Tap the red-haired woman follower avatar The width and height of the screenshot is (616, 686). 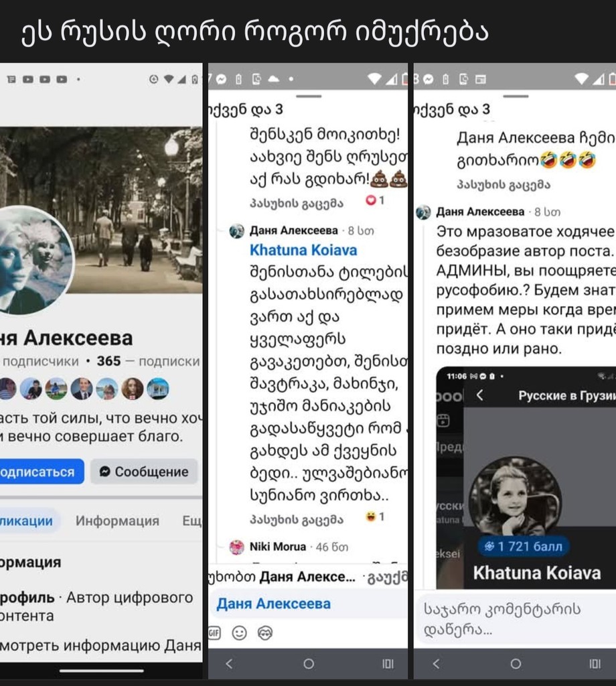point(133,389)
